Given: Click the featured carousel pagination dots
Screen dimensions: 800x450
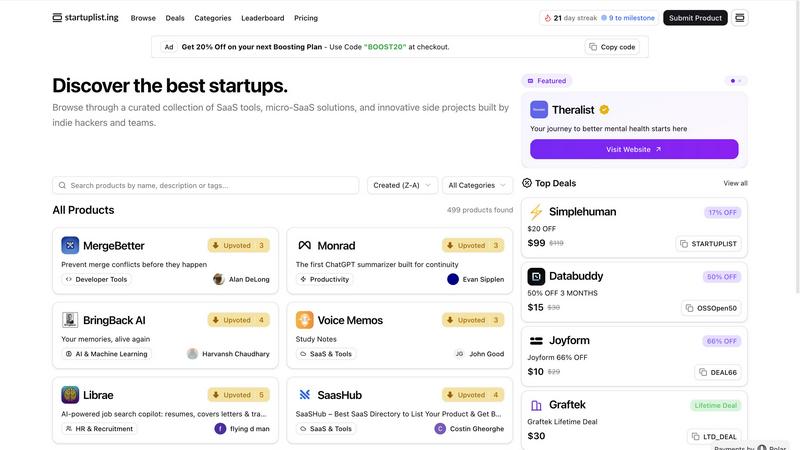Looking at the screenshot, I should (x=737, y=81).
